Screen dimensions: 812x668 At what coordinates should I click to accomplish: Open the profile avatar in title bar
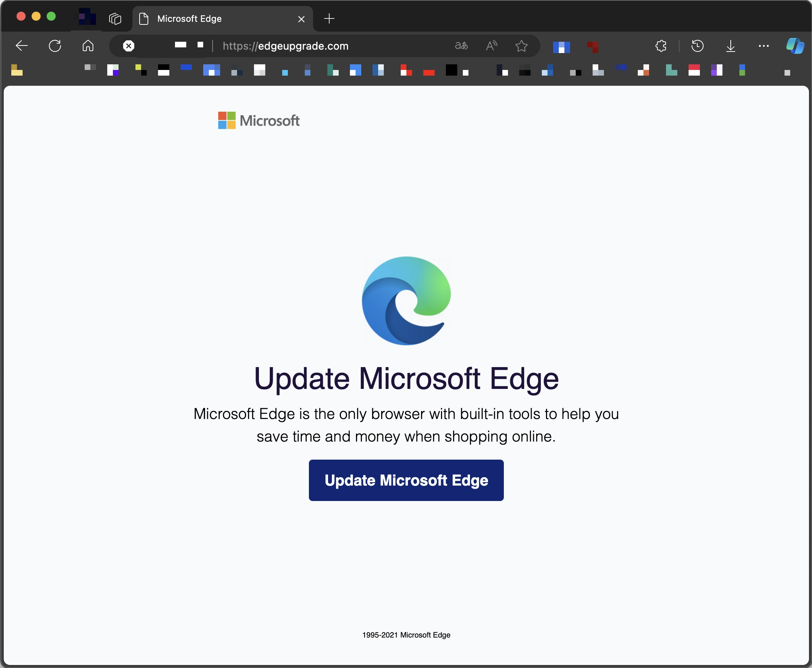coord(87,17)
